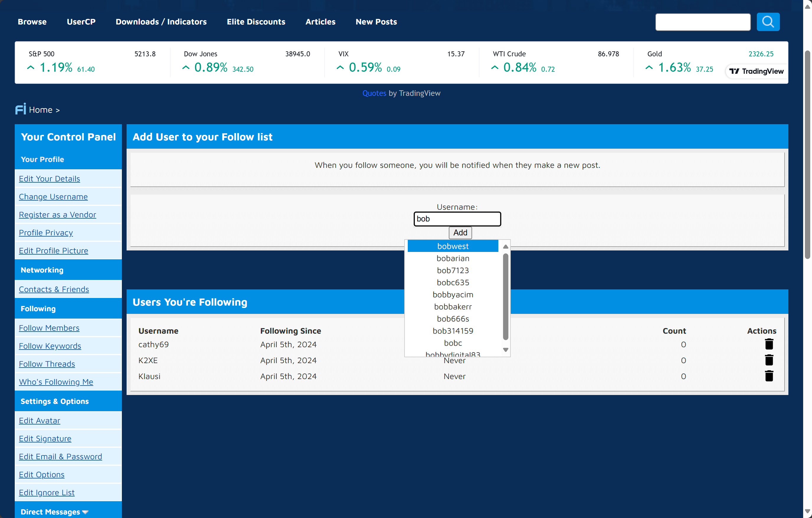View New Posts
The image size is (812, 518).
[x=376, y=22]
